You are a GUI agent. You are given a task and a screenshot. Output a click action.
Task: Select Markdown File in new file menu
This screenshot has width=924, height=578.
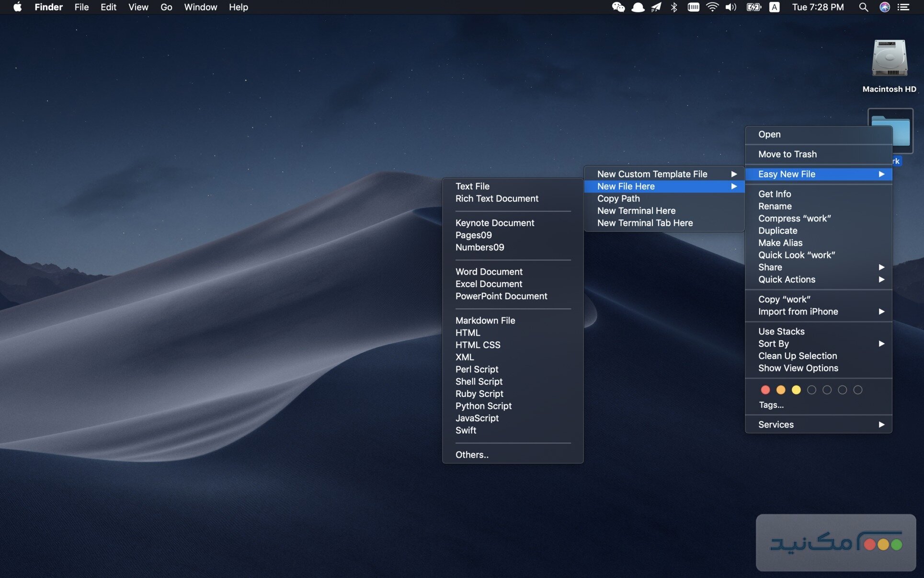[x=485, y=320]
